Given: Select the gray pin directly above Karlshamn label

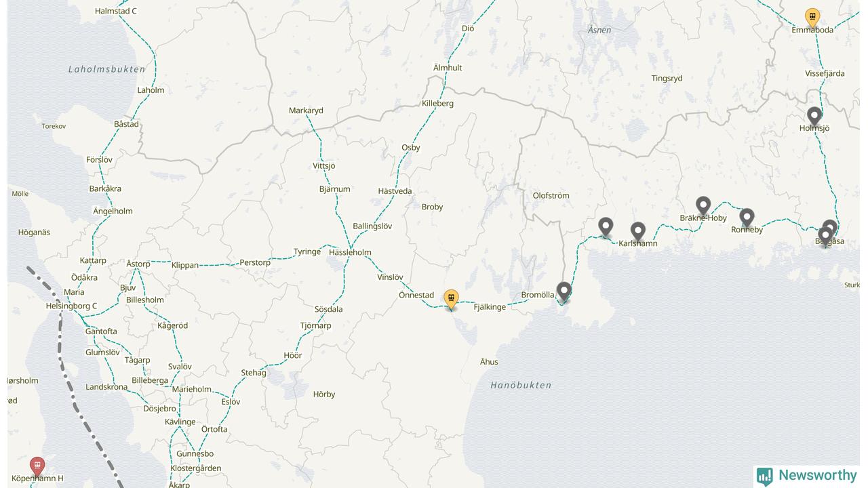Looking at the screenshot, I should [637, 232].
